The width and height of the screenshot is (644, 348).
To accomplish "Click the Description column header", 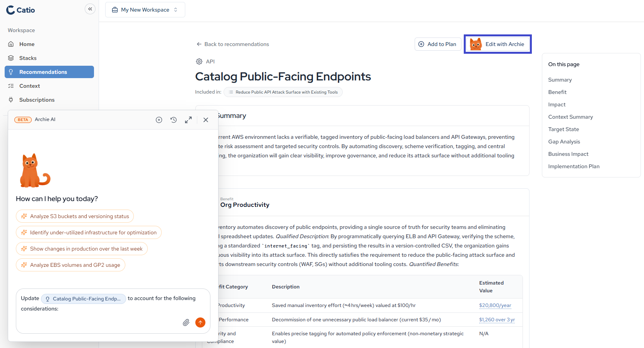I will point(285,287).
